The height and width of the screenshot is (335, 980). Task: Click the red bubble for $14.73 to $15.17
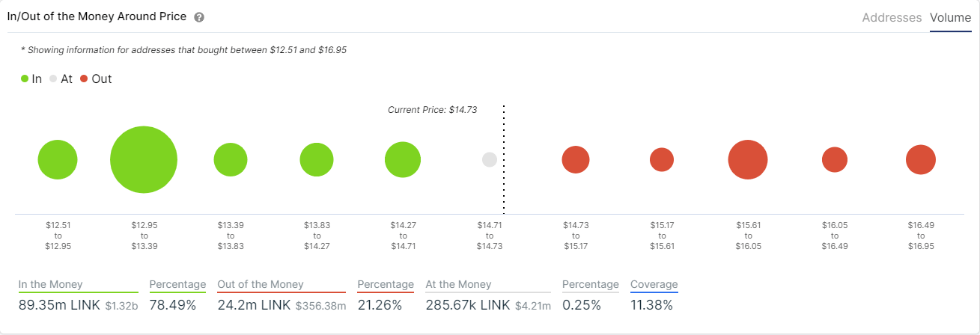tap(576, 159)
